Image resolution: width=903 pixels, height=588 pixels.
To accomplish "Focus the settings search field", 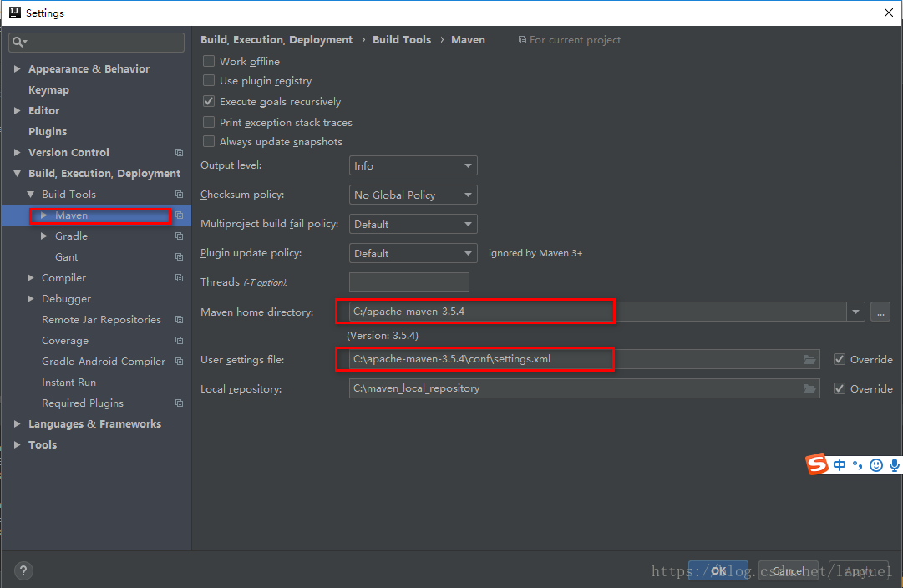I will [97, 42].
